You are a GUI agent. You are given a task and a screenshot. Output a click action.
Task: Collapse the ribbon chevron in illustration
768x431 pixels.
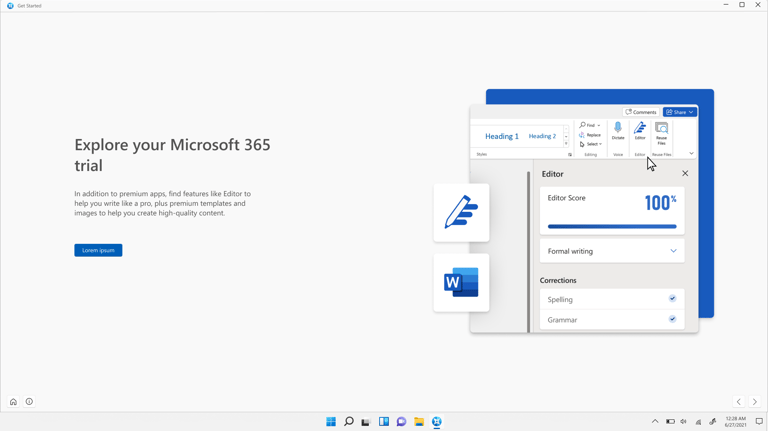tap(691, 153)
